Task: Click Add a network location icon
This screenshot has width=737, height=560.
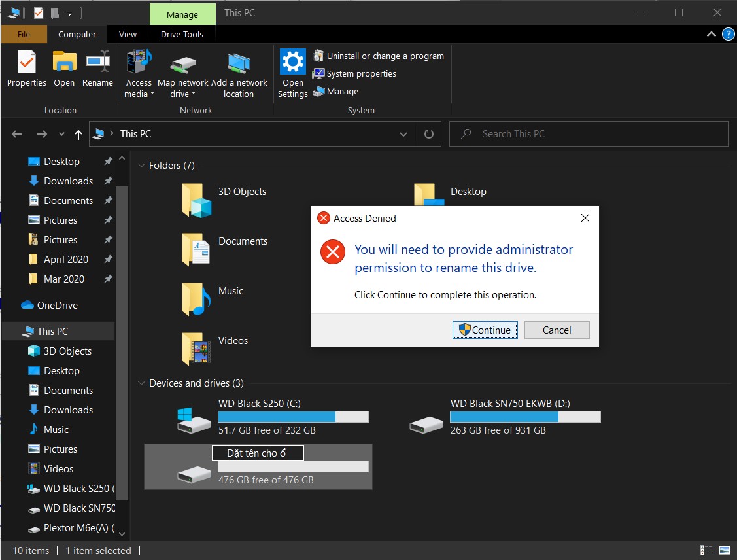Action: point(239,74)
